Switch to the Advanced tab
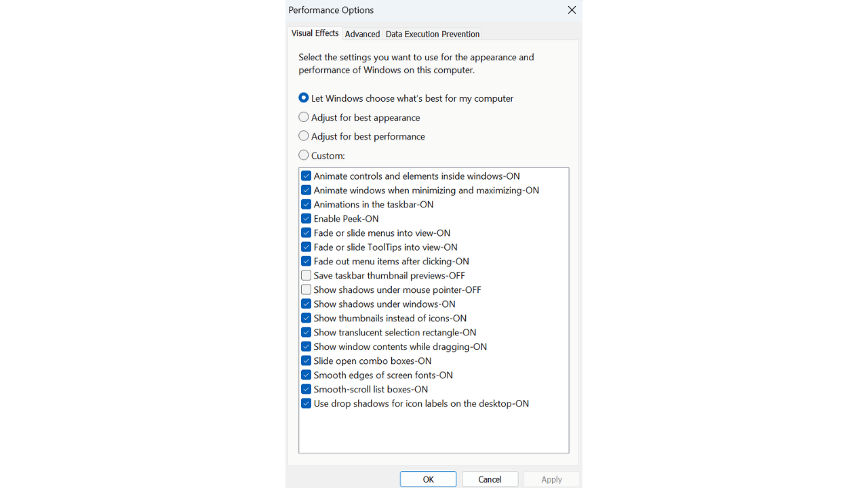 (361, 34)
